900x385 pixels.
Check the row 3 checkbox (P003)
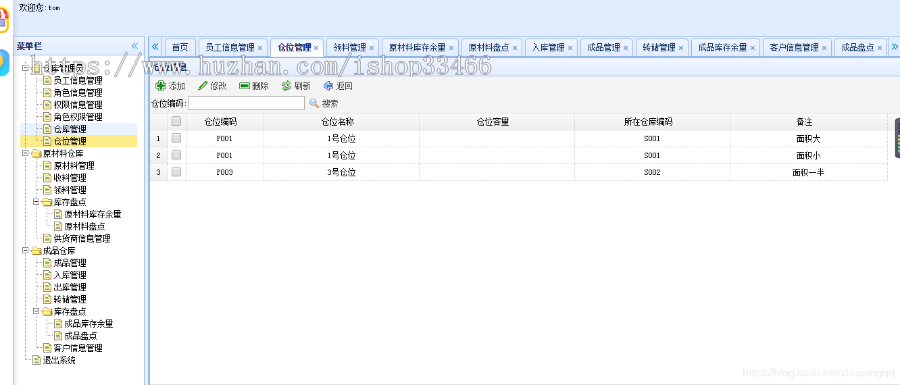[176, 172]
